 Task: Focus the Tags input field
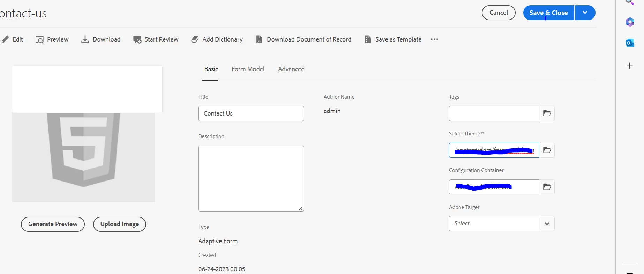tap(494, 113)
